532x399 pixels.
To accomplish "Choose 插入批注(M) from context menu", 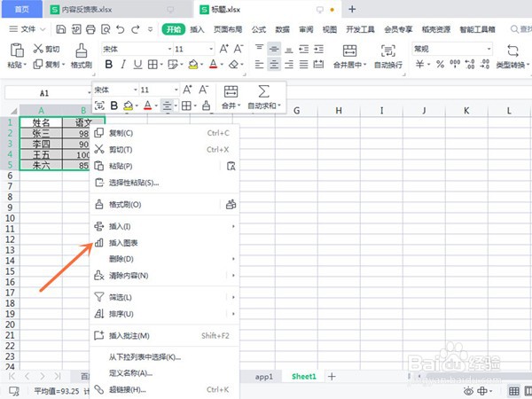I will coord(165,336).
